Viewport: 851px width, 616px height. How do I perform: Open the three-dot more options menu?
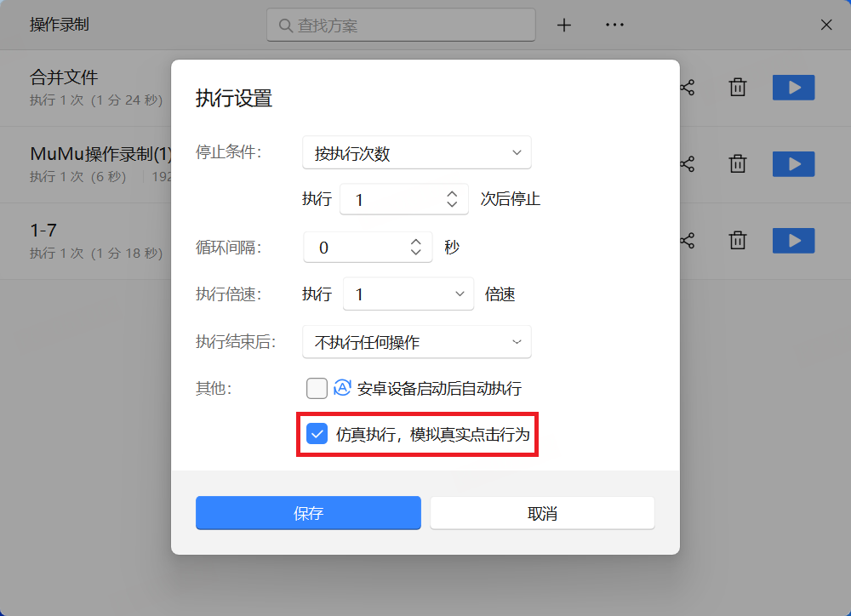click(614, 26)
